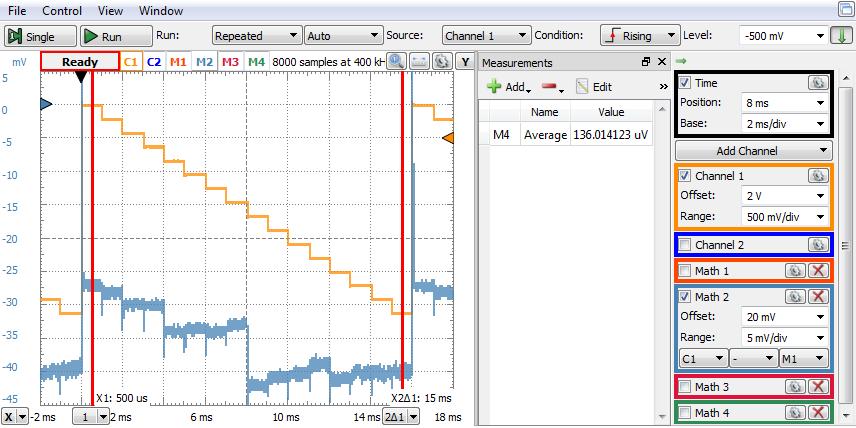Click Edit in Measurements panel
This screenshot has height=428, width=856.
pyautogui.click(x=595, y=87)
